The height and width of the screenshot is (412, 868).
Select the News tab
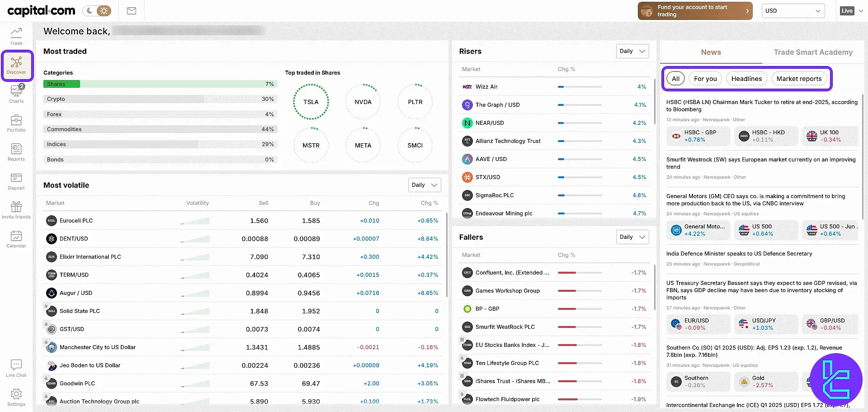711,52
